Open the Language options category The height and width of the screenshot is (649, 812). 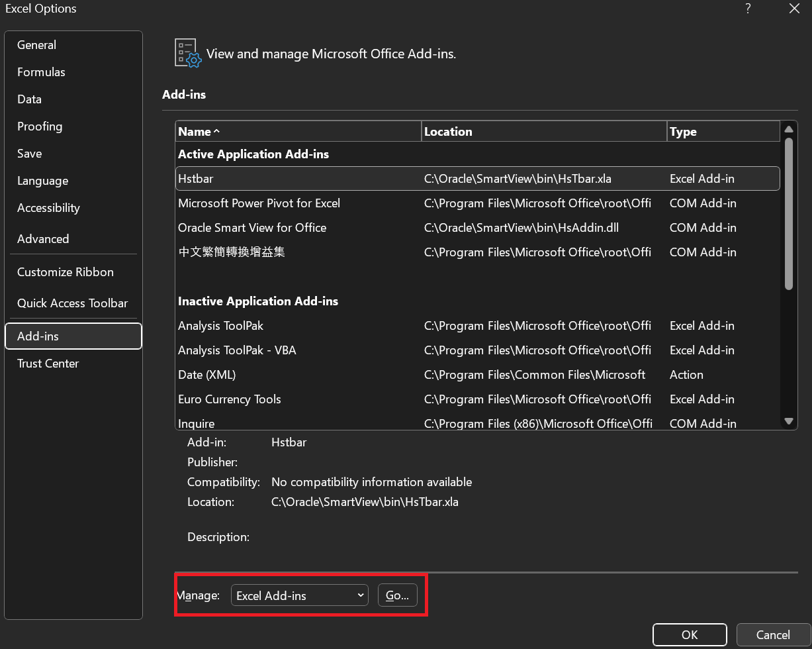73,181
